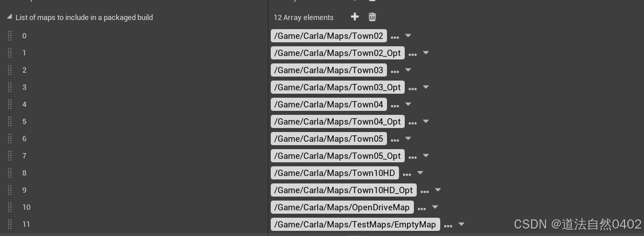Open the file browser dots for Town02
Viewport: 644px width, 236px height.
[394, 37]
